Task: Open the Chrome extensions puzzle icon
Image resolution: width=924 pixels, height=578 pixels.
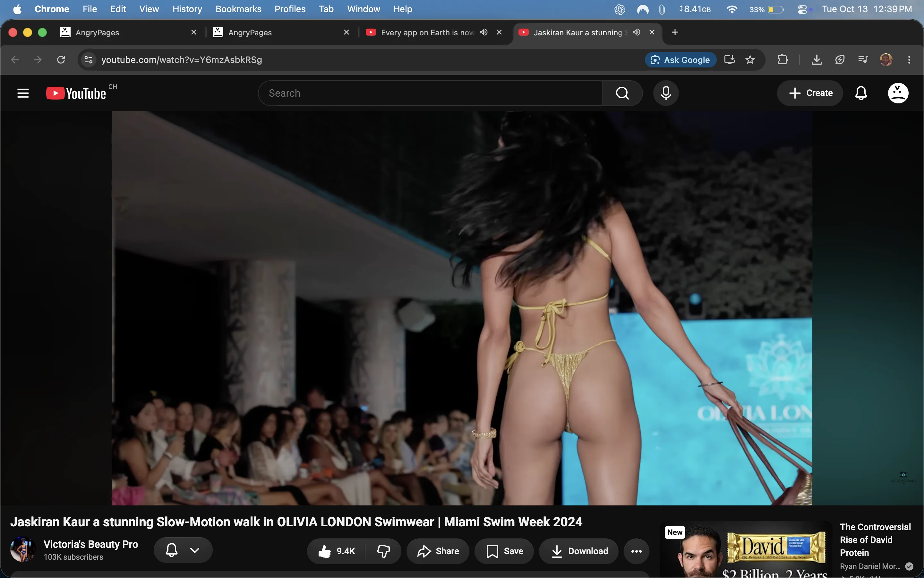Action: click(782, 60)
